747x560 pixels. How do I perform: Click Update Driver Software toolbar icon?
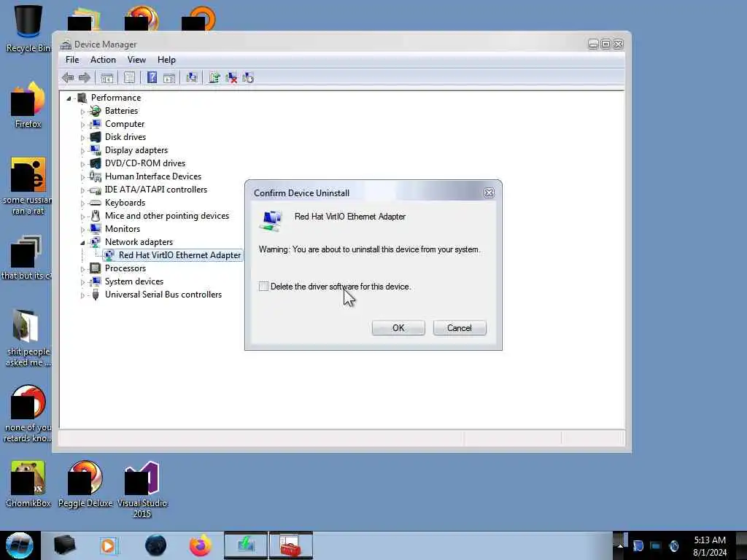pyautogui.click(x=214, y=77)
